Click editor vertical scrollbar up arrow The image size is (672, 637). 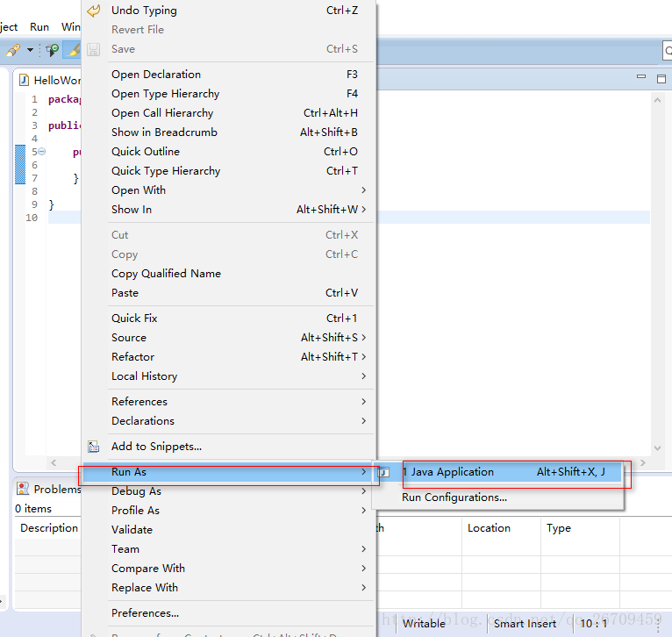pos(657,100)
